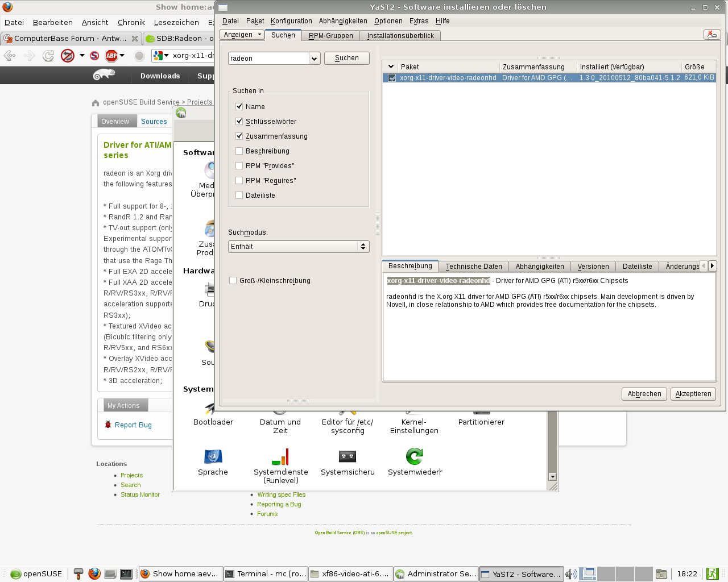The image size is (728, 582).
Task: Open the Abhängigkeiten menu
Action: pos(343,21)
